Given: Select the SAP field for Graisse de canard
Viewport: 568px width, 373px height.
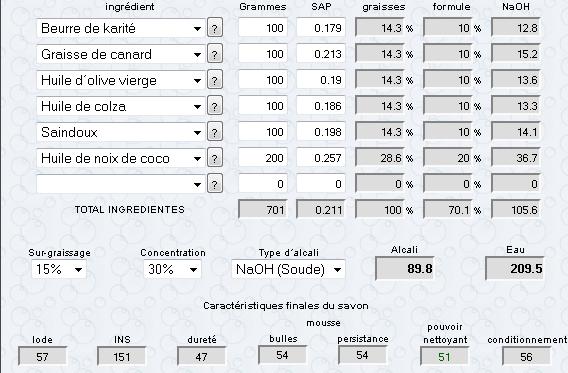Looking at the screenshot, I should click(x=321, y=54).
